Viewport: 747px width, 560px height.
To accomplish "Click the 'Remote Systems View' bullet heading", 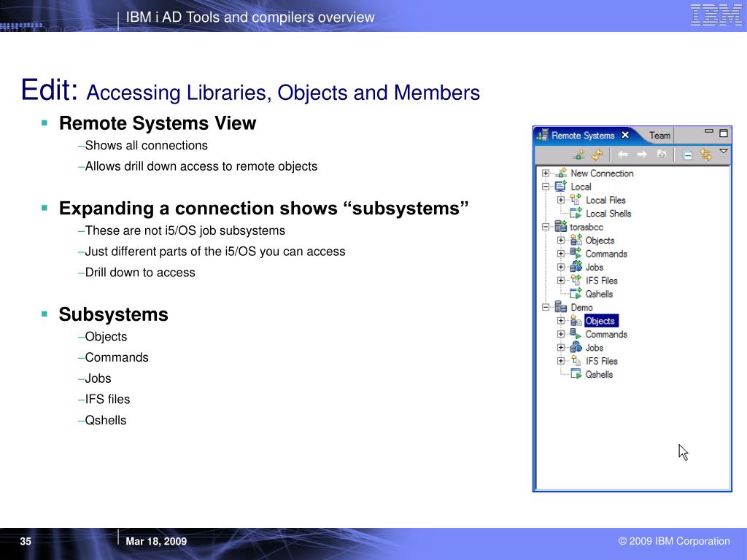I will (158, 123).
